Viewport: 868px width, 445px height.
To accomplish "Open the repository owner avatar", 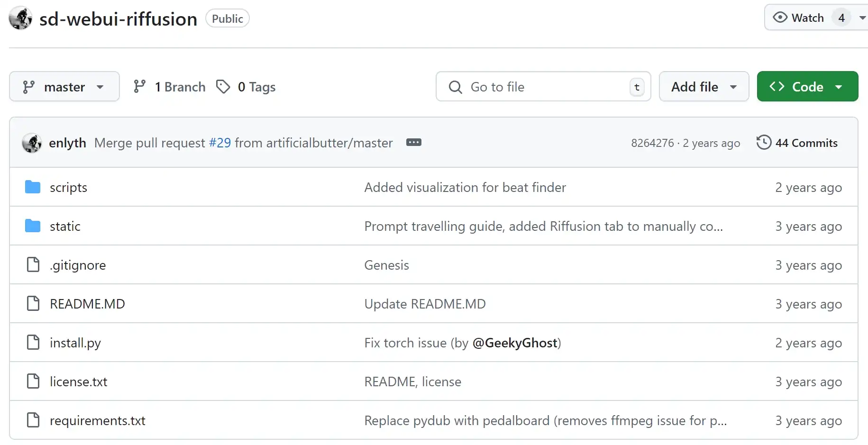I will coord(20,18).
